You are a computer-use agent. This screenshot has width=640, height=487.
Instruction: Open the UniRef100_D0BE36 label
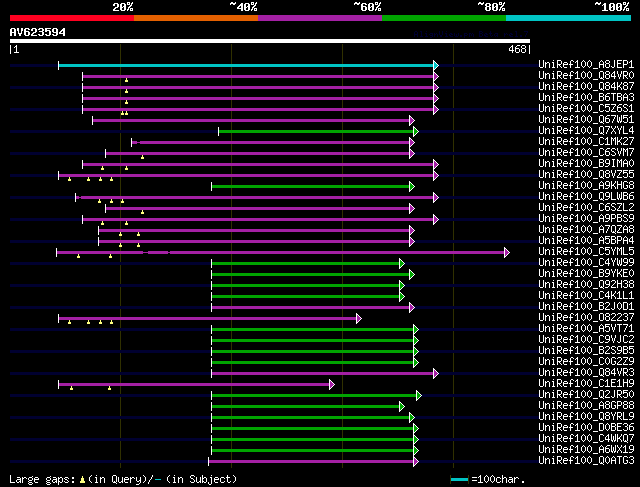point(586,428)
